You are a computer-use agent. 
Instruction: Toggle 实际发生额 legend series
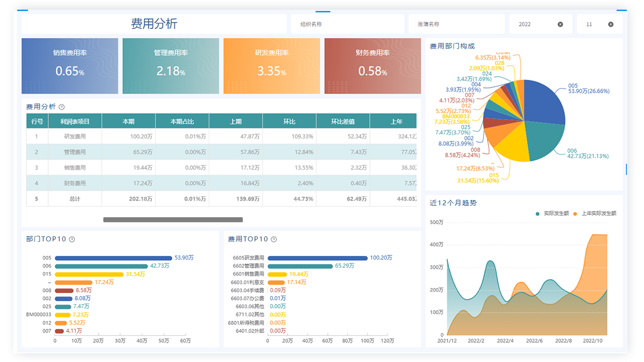point(552,213)
